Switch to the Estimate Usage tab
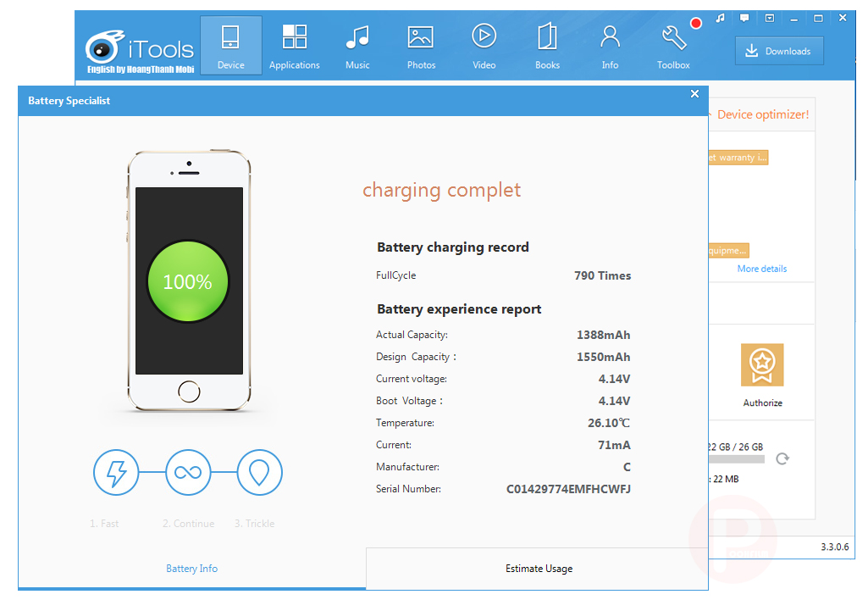 click(539, 569)
